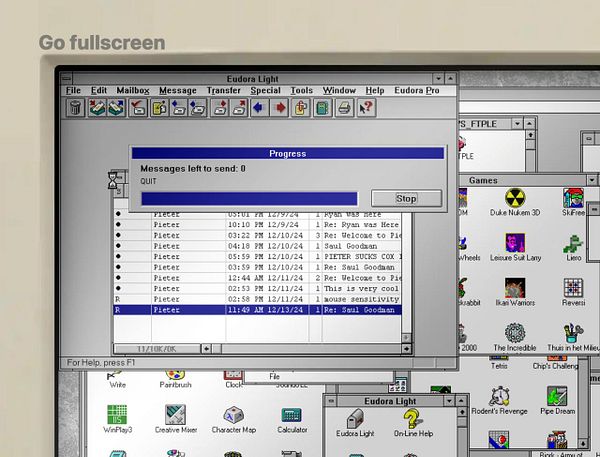This screenshot has height=457, width=600.
Task: Select message 'Re: Ryan was Here'
Action: [257, 224]
